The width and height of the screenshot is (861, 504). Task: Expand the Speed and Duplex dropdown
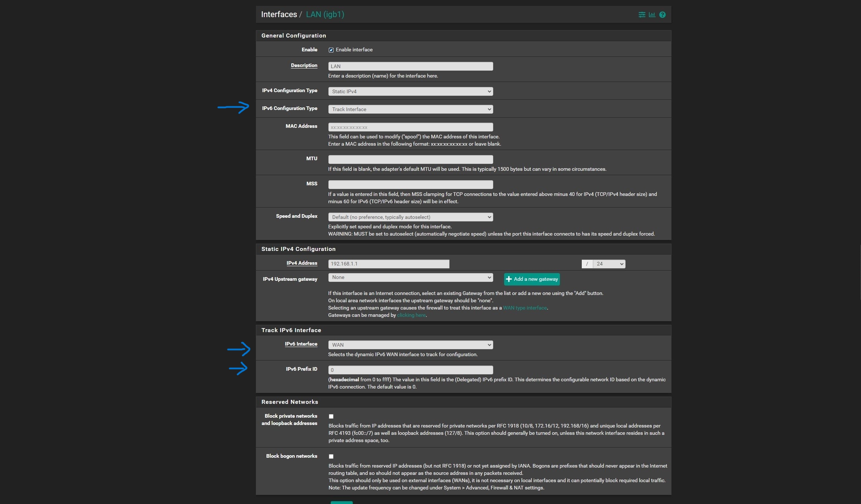click(x=410, y=217)
